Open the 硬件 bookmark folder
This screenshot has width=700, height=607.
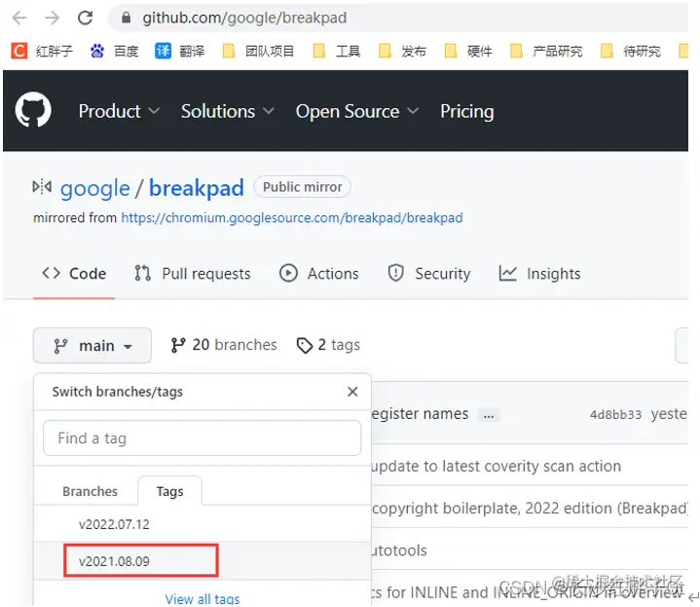[x=468, y=51]
